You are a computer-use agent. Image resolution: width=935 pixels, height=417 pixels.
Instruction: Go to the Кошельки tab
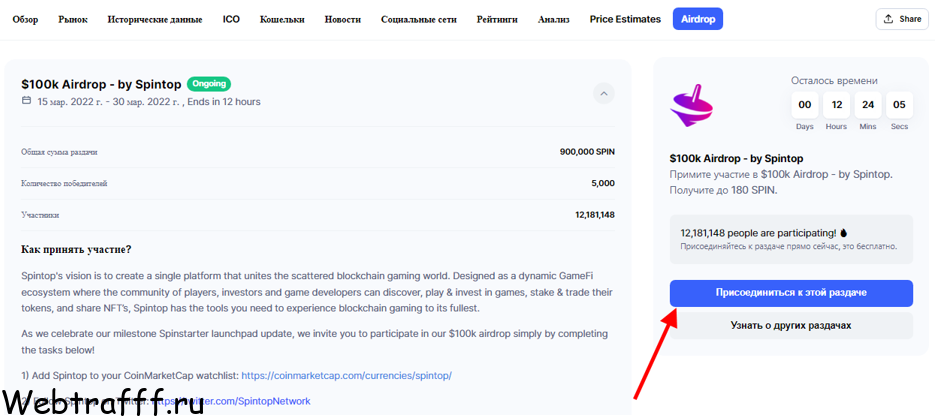click(x=282, y=19)
